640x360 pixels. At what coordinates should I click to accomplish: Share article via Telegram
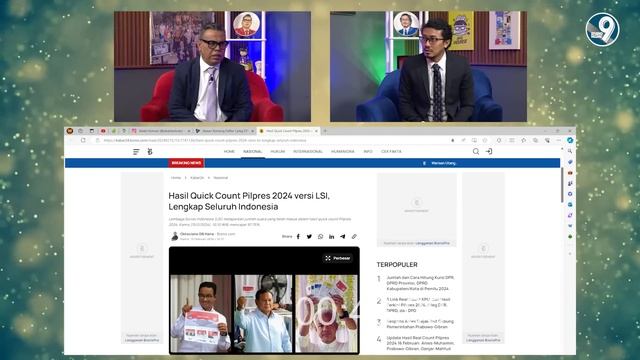[342, 236]
